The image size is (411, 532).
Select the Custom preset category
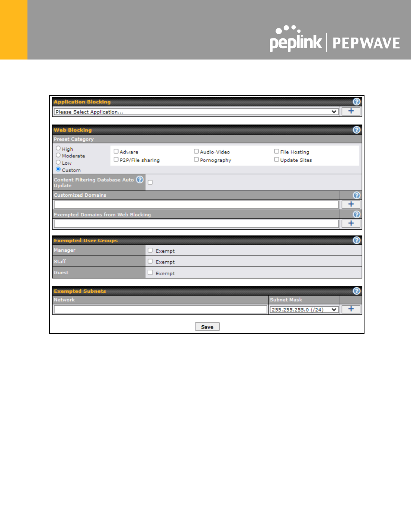[58, 169]
